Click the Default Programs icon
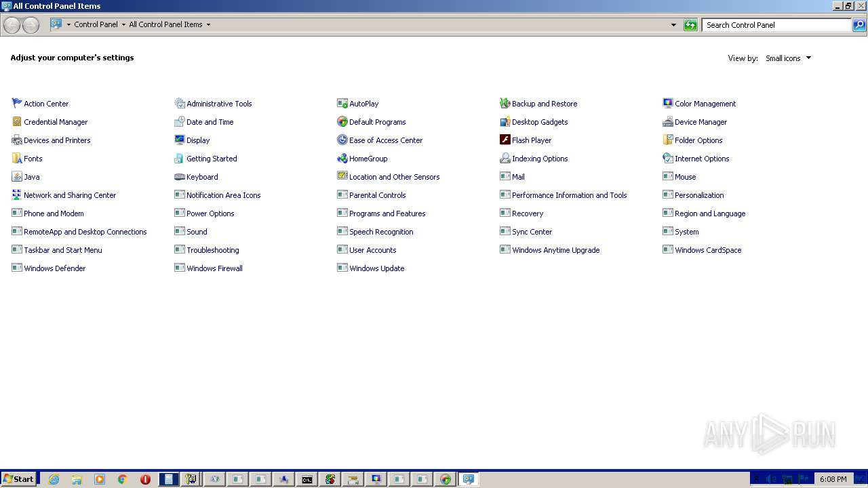 tap(342, 122)
